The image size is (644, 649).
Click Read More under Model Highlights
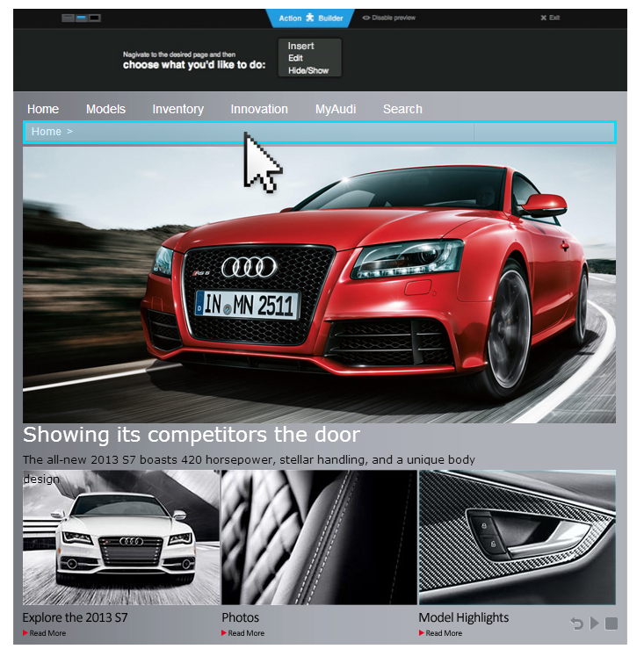point(440,633)
